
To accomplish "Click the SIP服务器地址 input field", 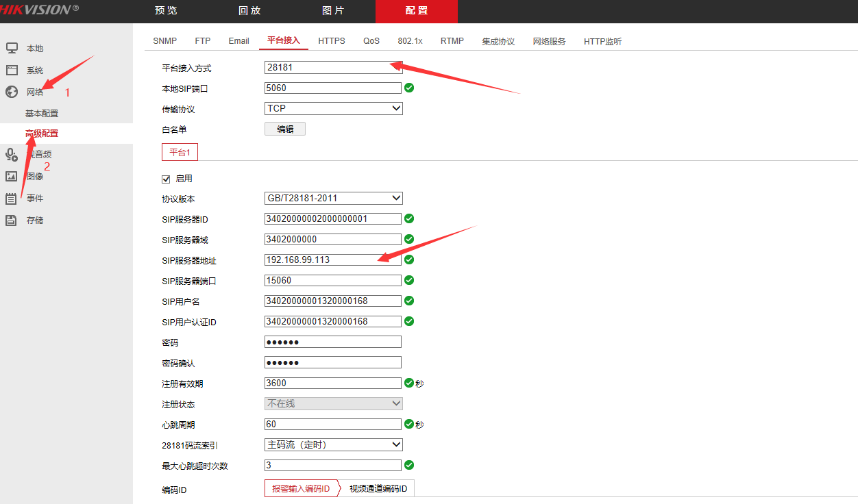I will pos(333,260).
